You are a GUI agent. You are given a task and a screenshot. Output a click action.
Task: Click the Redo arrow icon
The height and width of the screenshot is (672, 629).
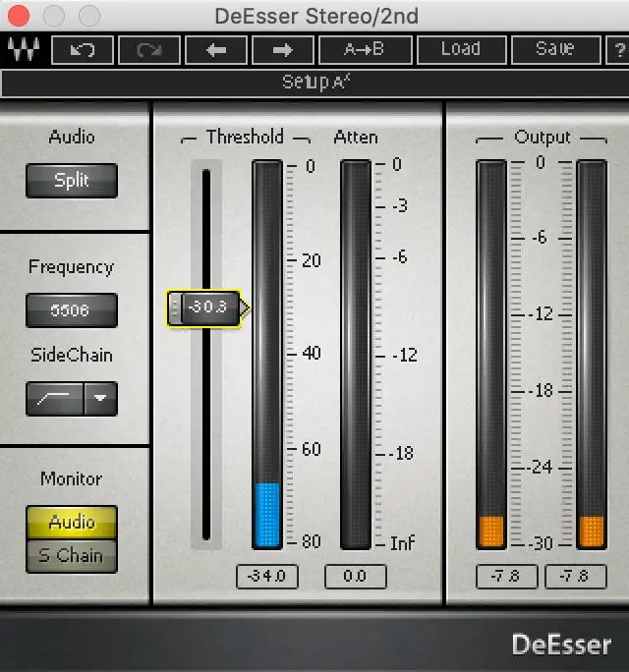[x=149, y=49]
